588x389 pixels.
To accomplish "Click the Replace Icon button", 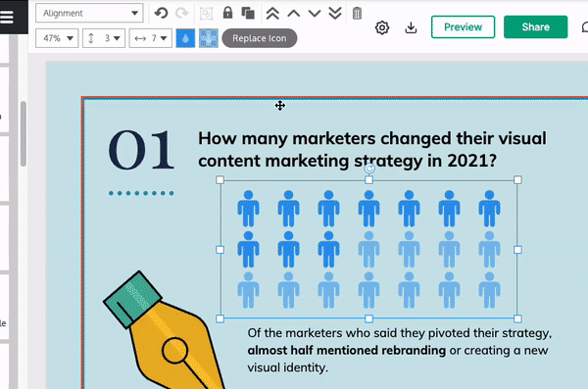I will [260, 38].
